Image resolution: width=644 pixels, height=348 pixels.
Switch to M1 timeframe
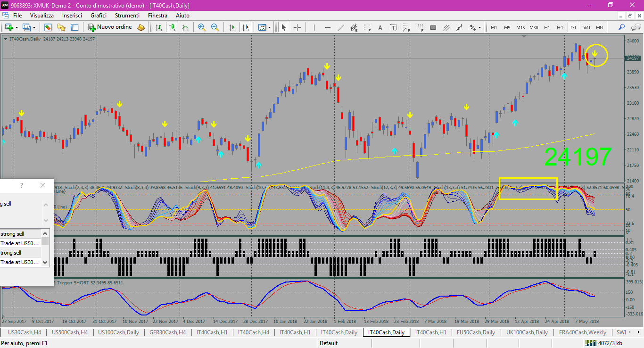pos(494,27)
